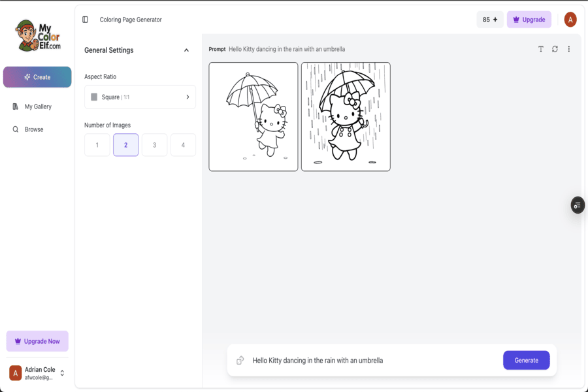The height and width of the screenshot is (392, 588).
Task: Open the second Hello Kitty rain thumbnail
Action: coord(346,117)
